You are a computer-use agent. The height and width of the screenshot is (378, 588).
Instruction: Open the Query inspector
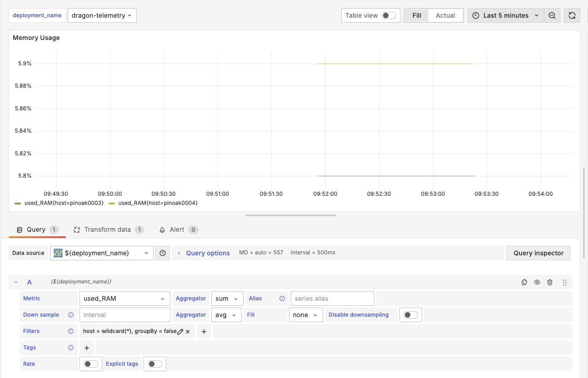click(x=538, y=253)
